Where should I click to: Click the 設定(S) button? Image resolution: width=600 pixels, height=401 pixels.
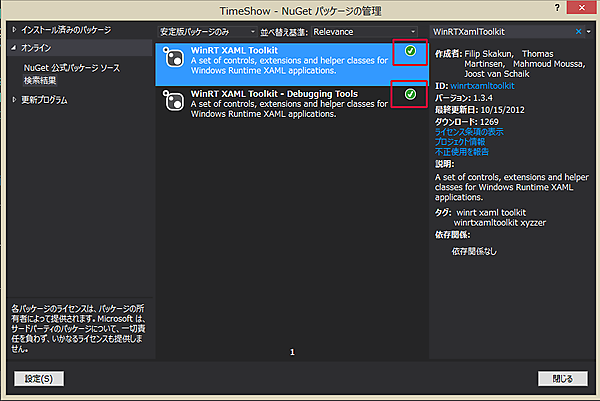pos(39,378)
